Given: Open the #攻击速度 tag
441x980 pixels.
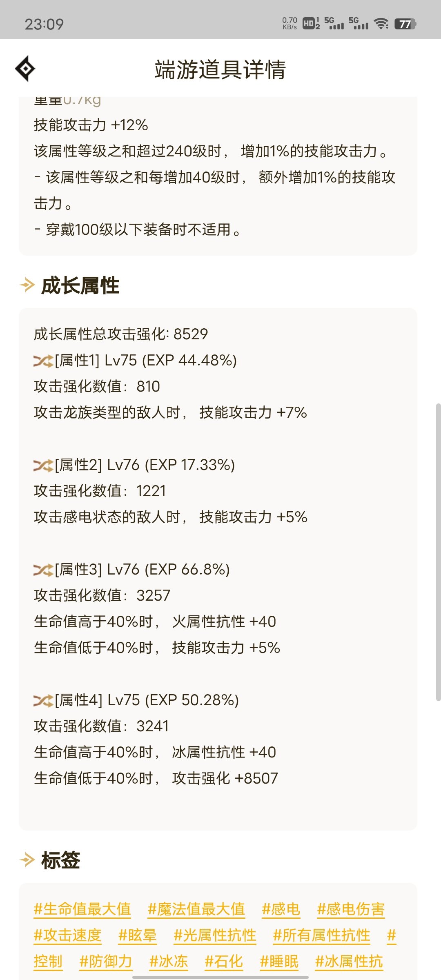Looking at the screenshot, I should [67, 935].
